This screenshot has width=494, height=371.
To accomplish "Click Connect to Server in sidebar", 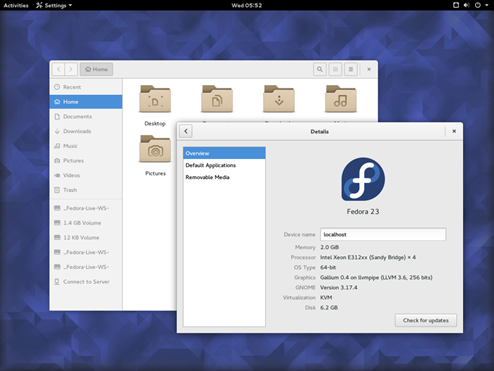I will coord(86,282).
